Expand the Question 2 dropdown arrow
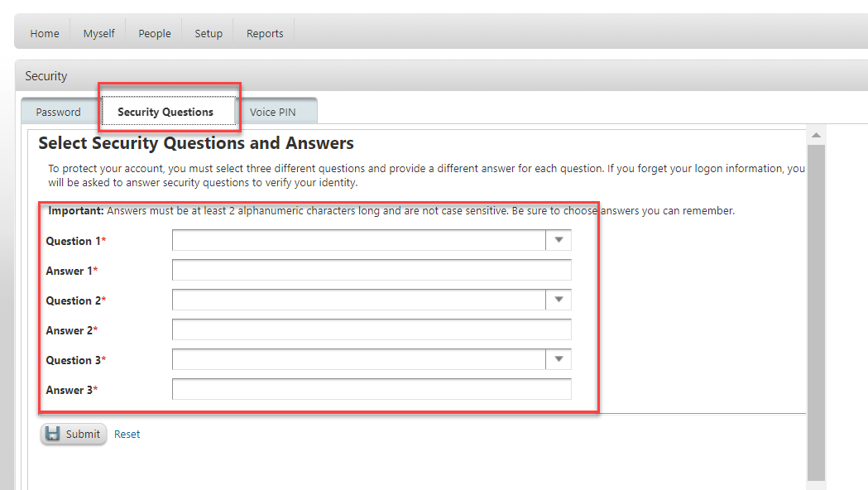Viewport: 868px width, 490px height. 559,300
